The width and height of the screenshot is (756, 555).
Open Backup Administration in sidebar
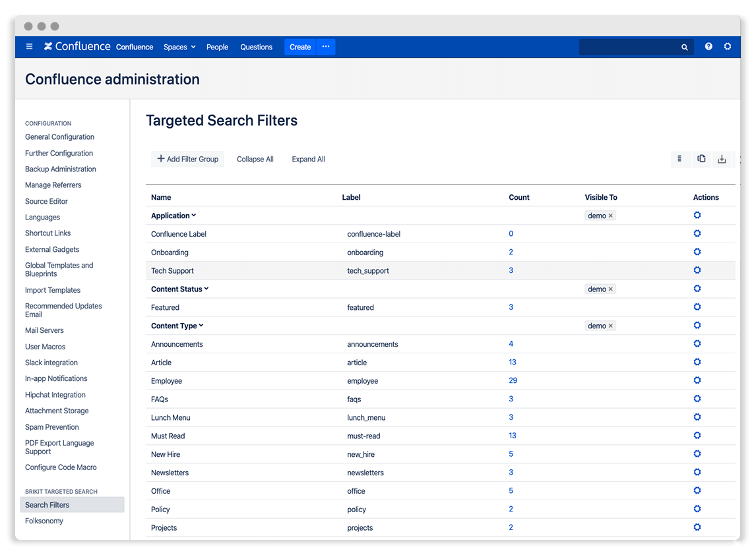point(60,169)
